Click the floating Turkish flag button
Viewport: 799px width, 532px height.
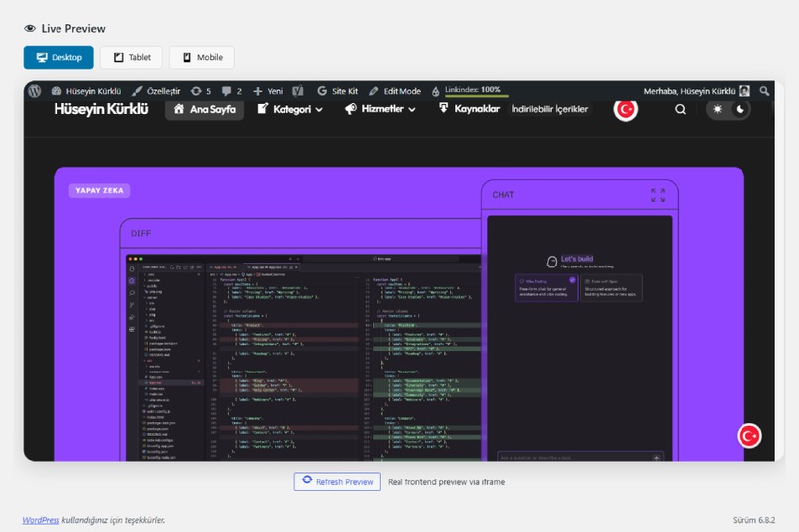[749, 436]
